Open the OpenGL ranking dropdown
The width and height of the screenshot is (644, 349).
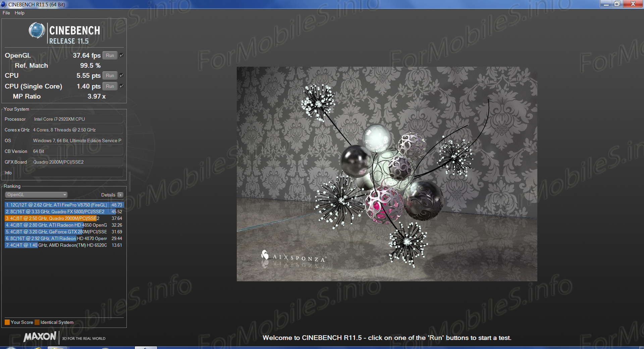point(36,195)
